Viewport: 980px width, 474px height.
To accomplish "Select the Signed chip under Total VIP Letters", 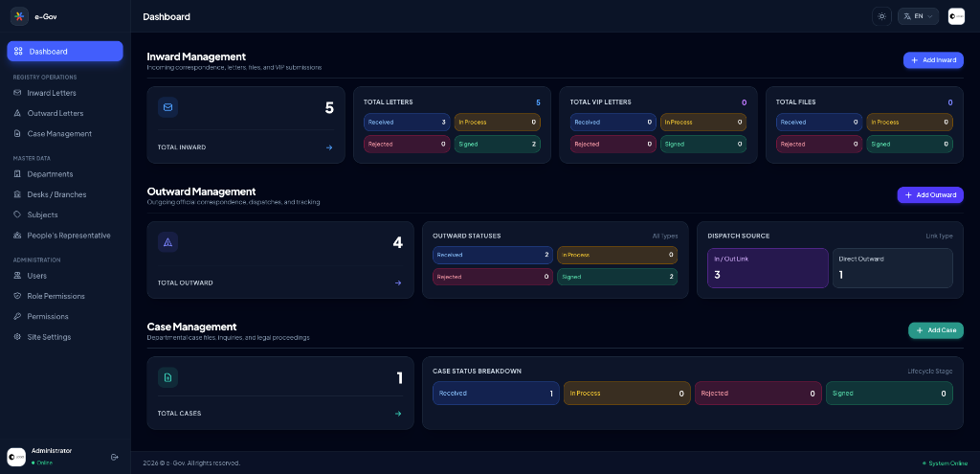I will pos(703,144).
